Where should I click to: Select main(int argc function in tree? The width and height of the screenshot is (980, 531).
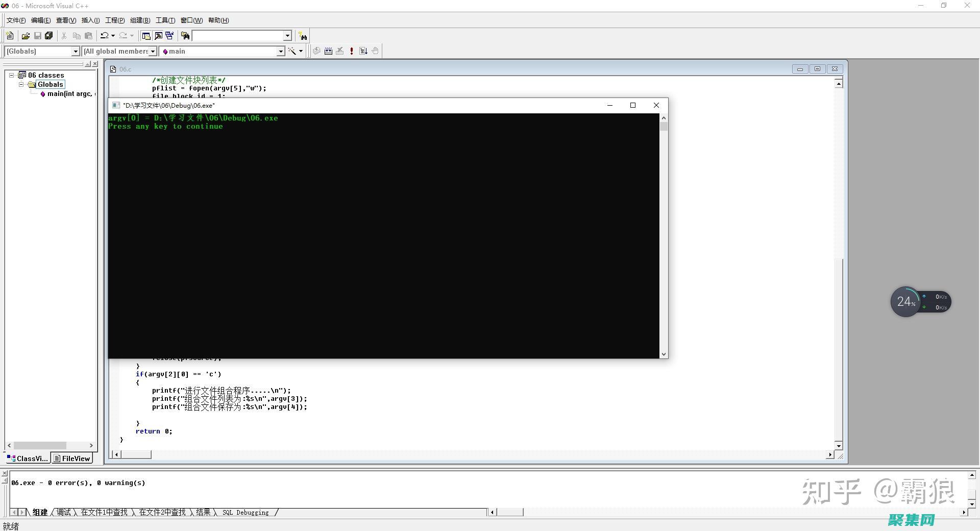[x=70, y=94]
